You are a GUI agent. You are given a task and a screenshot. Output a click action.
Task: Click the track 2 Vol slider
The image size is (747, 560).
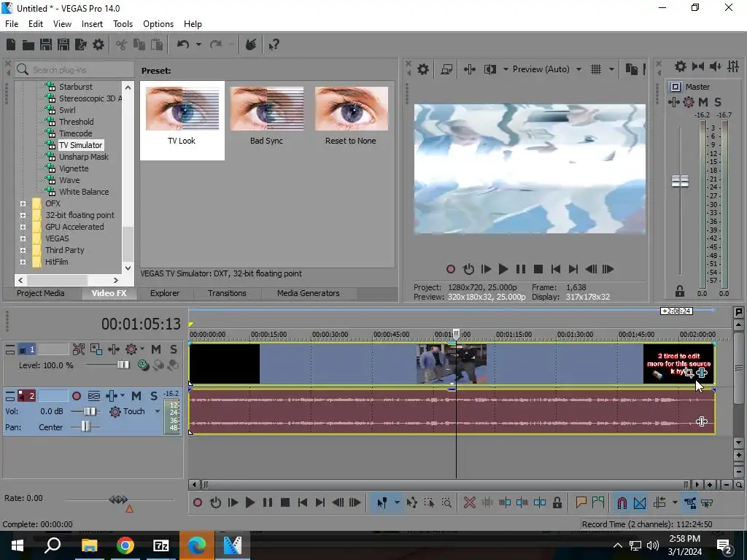[89, 411]
